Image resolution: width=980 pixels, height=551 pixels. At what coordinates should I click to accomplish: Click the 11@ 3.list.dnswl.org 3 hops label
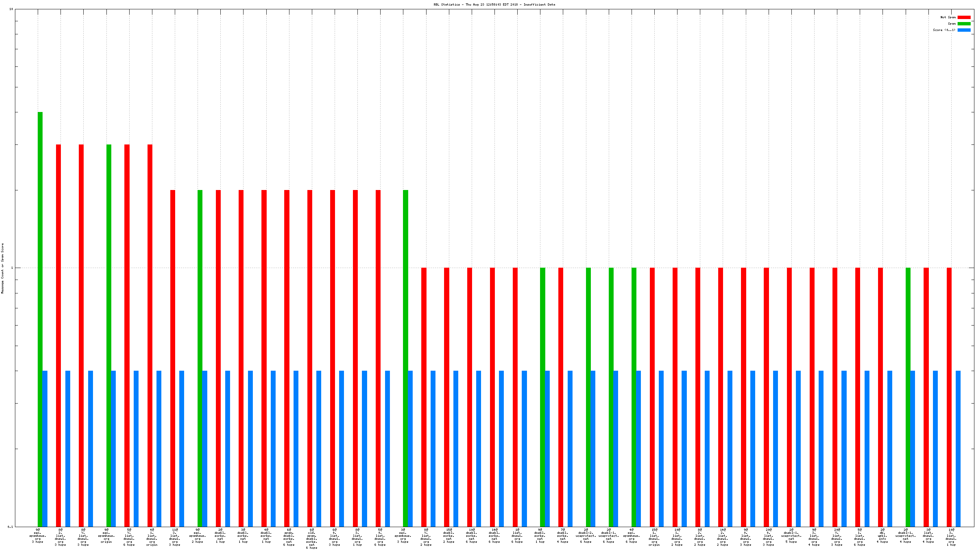(175, 537)
